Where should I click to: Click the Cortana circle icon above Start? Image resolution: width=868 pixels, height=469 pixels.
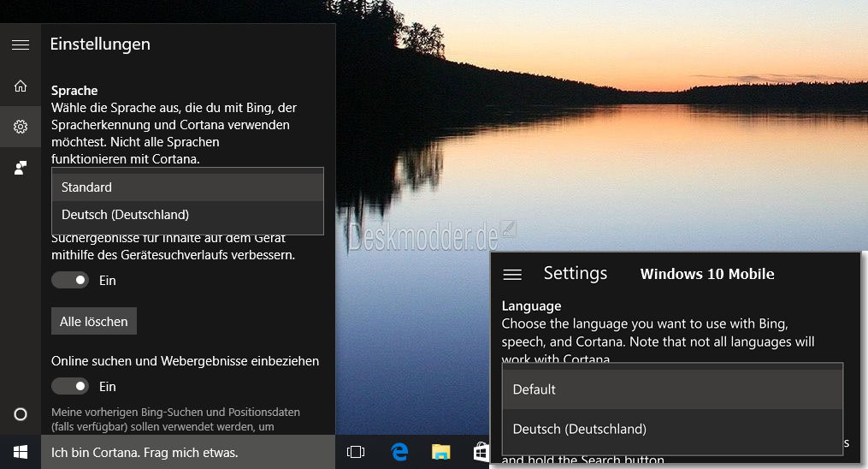[21, 414]
